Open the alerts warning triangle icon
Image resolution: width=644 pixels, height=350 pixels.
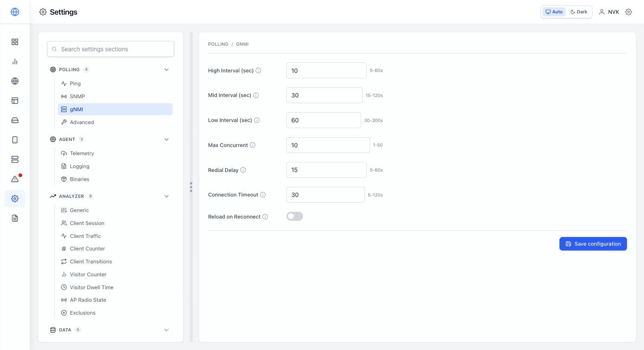click(x=15, y=179)
